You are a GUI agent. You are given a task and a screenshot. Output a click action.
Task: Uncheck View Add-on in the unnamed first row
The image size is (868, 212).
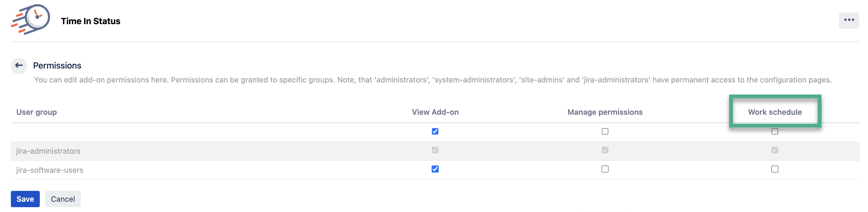click(435, 131)
